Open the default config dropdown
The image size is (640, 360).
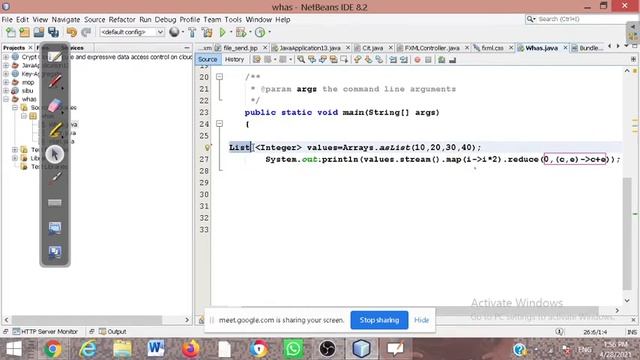point(132,32)
